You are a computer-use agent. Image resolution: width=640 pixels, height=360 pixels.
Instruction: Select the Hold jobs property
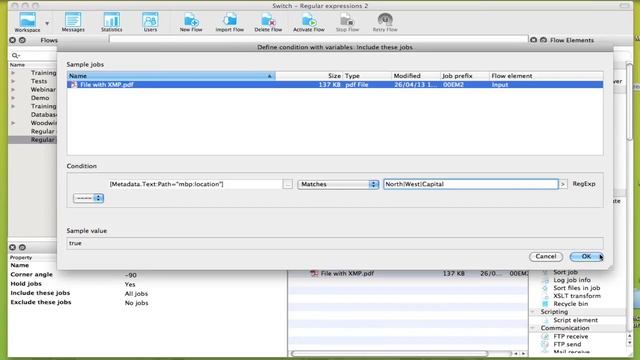coord(26,284)
